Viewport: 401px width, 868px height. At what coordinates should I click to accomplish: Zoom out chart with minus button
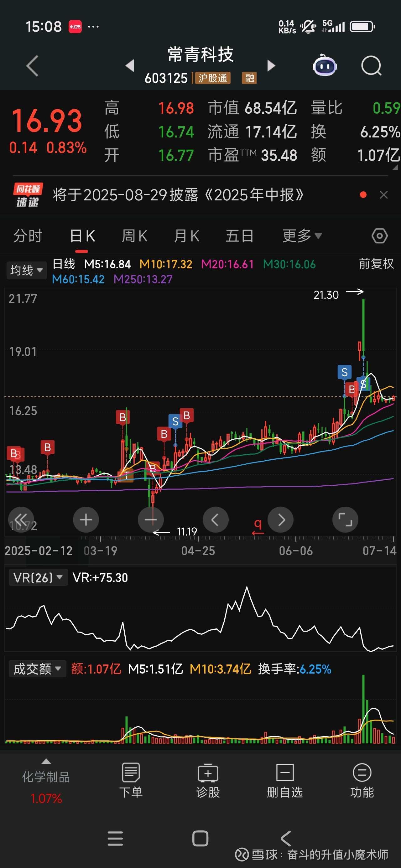tap(151, 519)
